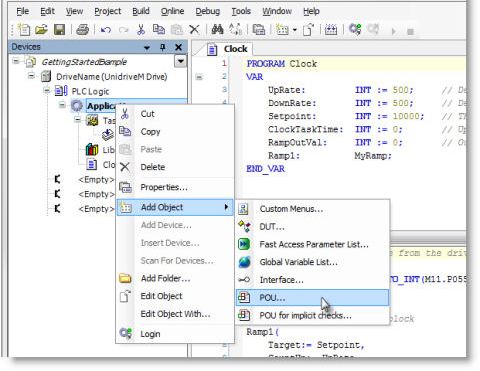Click the Copy toolbar icon
This screenshot has height=371, width=480.
click(x=159, y=30)
